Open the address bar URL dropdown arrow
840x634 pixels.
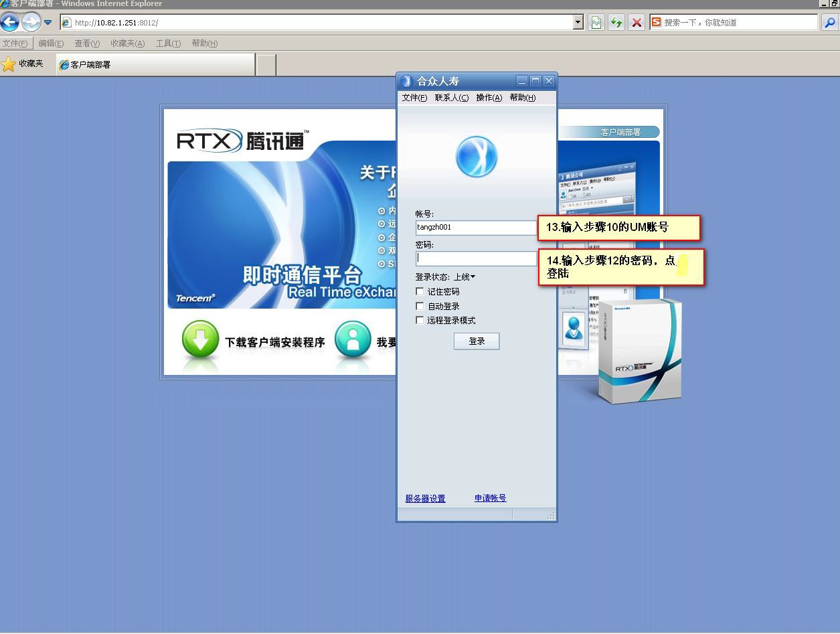(x=578, y=23)
